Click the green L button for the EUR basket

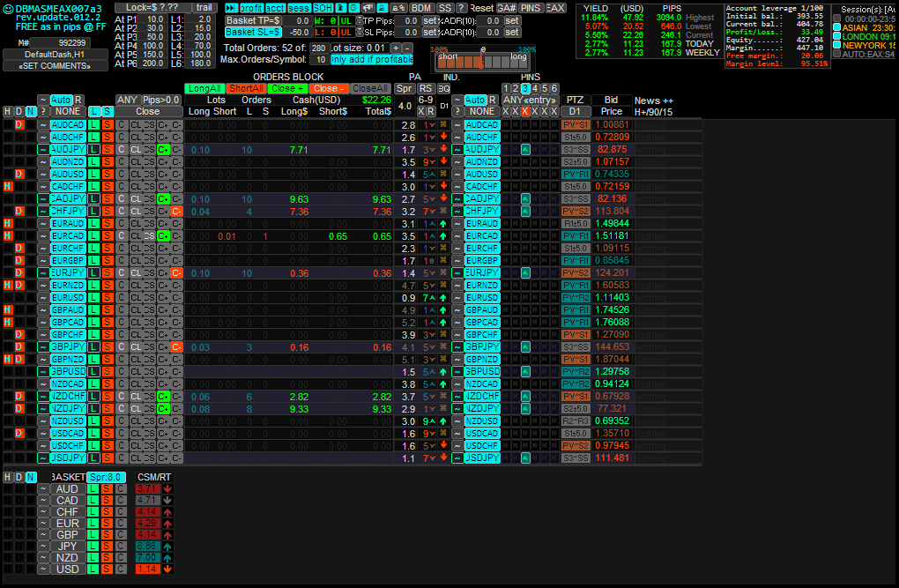point(93,523)
